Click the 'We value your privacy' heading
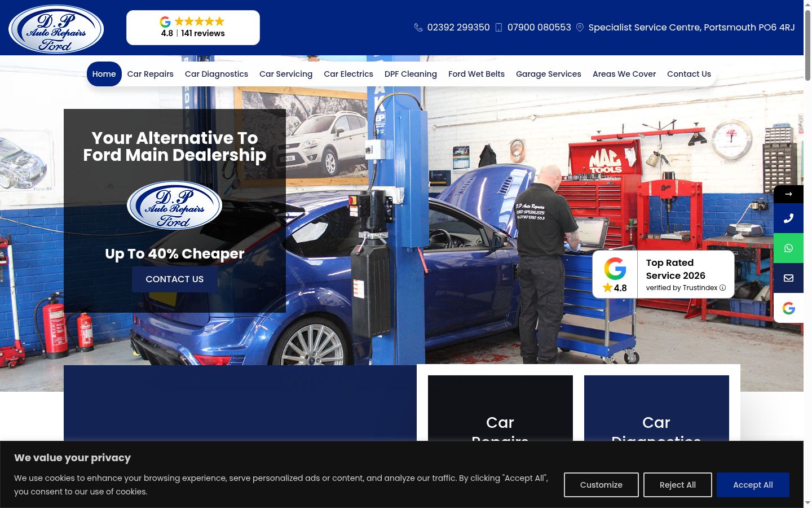 coord(72,458)
